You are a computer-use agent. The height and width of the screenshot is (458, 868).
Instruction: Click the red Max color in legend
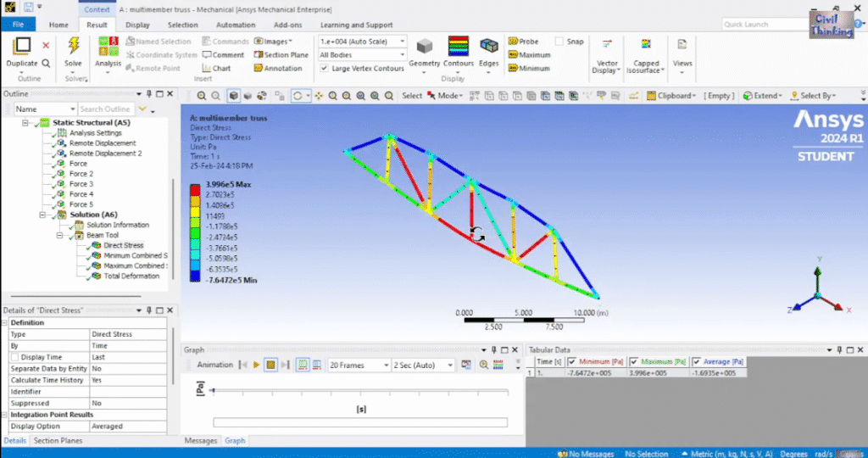pyautogui.click(x=195, y=187)
